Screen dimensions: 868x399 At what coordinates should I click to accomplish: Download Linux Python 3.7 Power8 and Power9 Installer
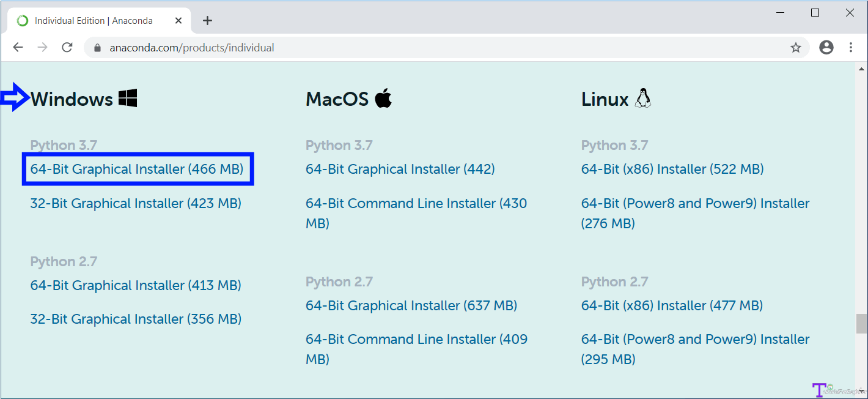tap(696, 213)
